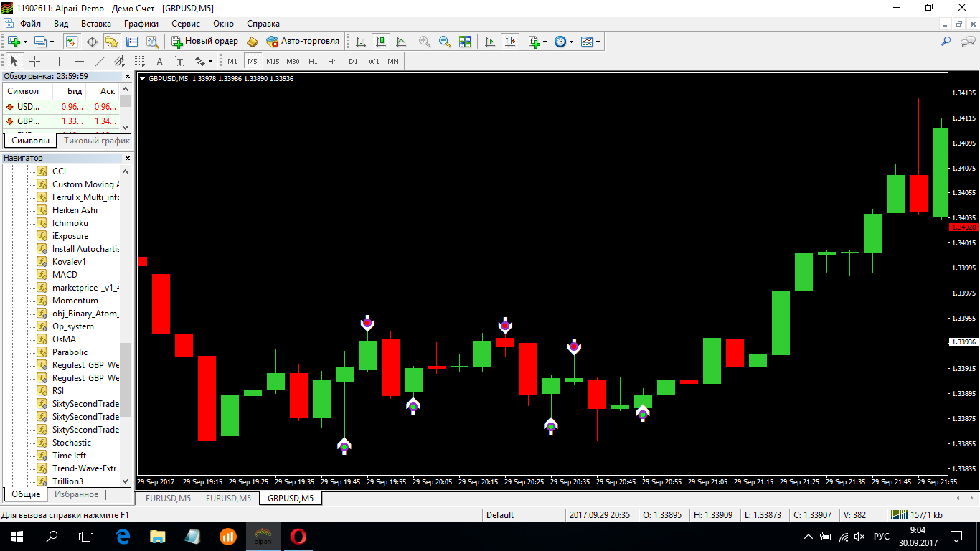Screen dimensions: 980x551
Task: Toggle chart shift button
Action: coord(510,42)
